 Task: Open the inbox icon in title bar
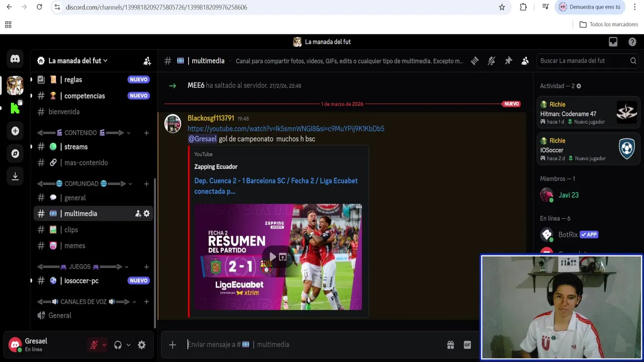[x=613, y=42]
